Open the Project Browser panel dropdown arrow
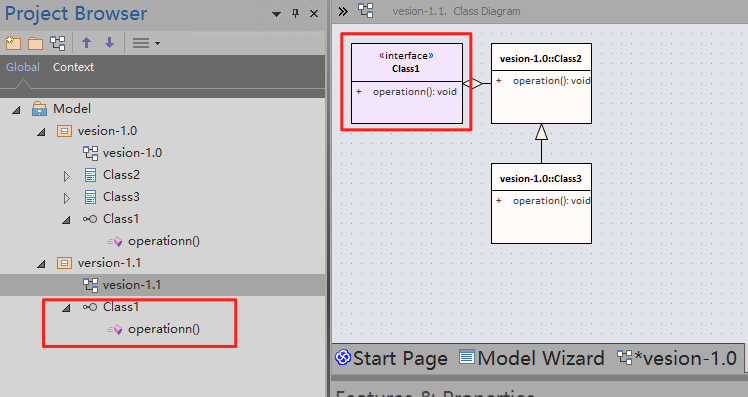 click(276, 14)
